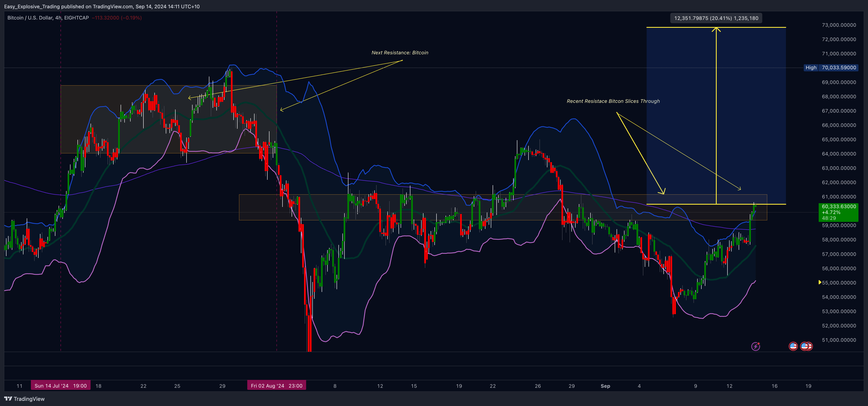This screenshot has width=868, height=406.
Task: Click the '16' date on the time axis
Action: click(x=775, y=386)
